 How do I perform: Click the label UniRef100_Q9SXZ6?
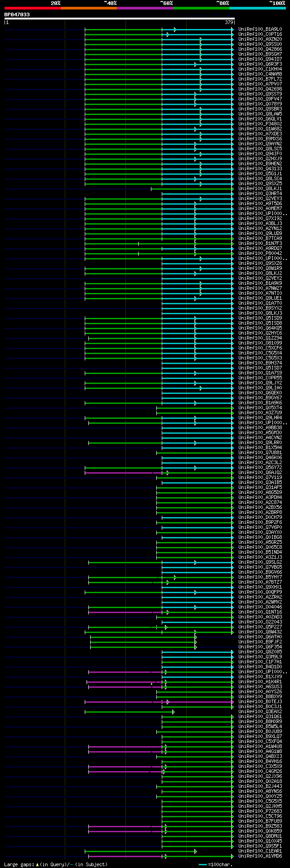(x=260, y=263)
